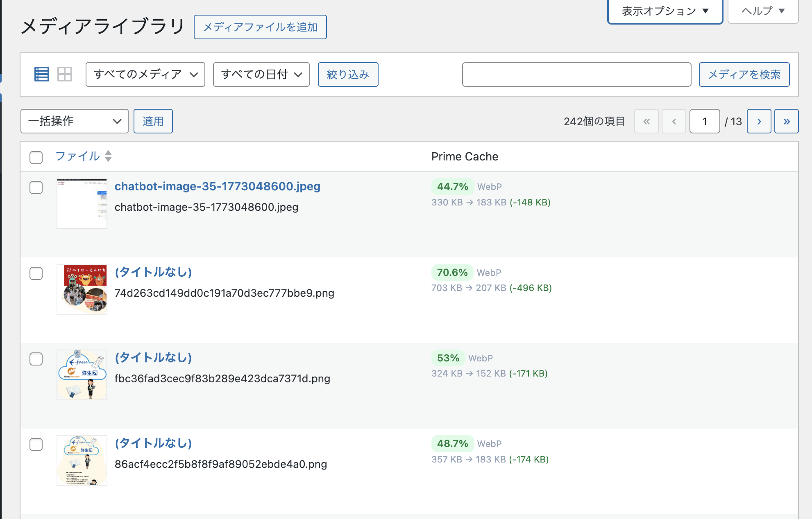
Task: Open the red monster poster thumbnail
Action: point(82,289)
